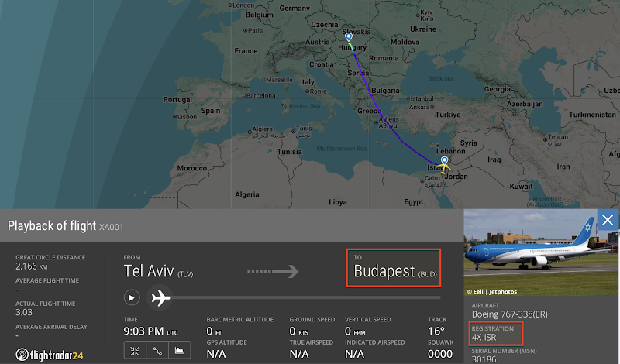Click flight number XA001 in the header
The height and width of the screenshot is (364, 620).
(x=111, y=226)
